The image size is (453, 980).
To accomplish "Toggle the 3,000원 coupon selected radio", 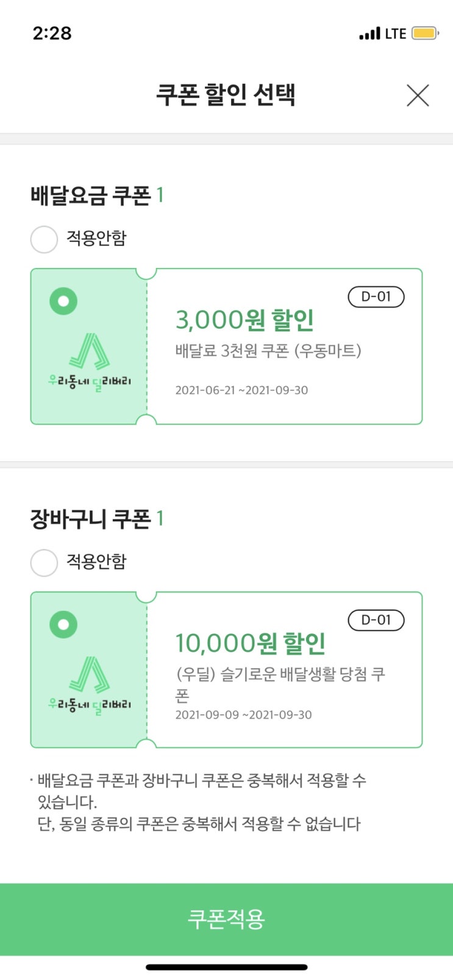I will click(x=63, y=301).
